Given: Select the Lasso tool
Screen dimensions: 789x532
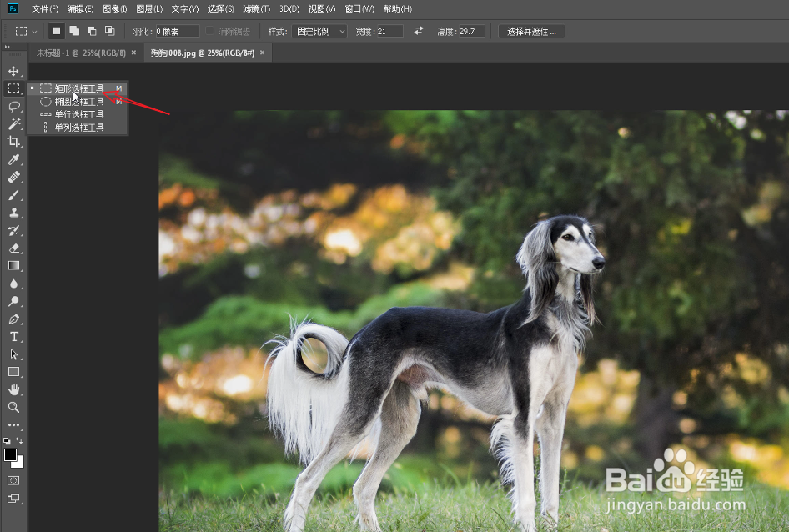Looking at the screenshot, I should point(13,106).
